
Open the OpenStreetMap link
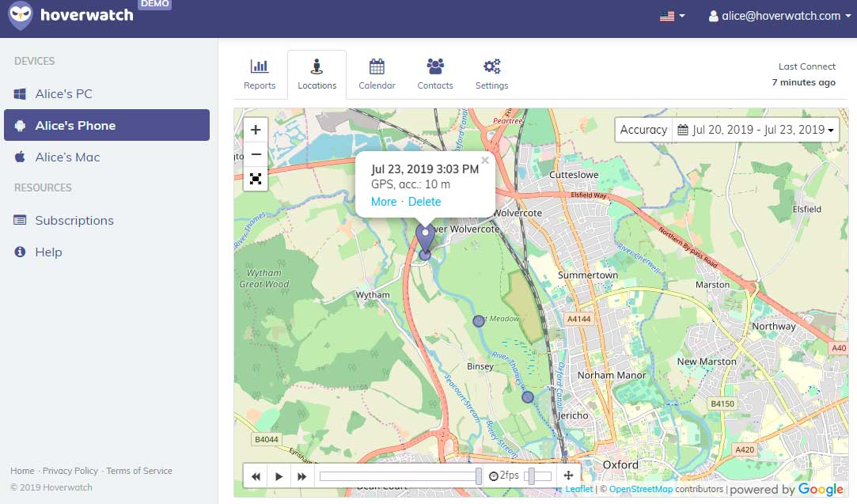(640, 489)
